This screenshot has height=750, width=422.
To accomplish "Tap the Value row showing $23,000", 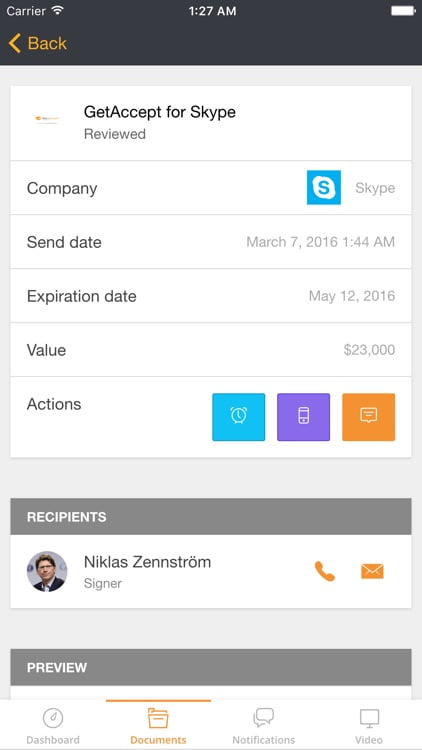I will click(x=211, y=350).
